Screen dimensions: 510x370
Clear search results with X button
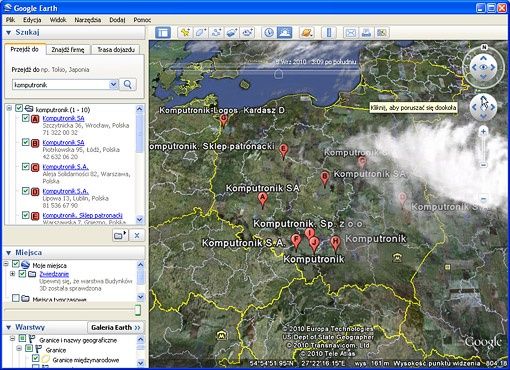pyautogui.click(x=137, y=235)
